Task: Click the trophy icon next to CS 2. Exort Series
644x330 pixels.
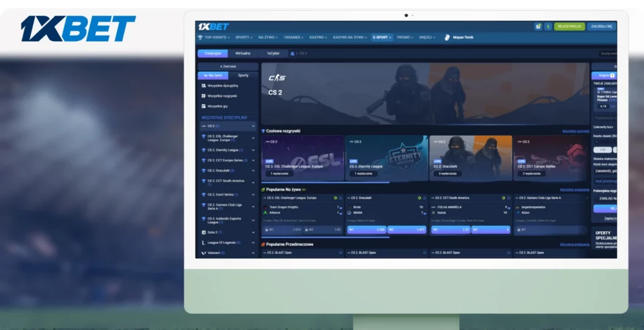Action: (203, 195)
